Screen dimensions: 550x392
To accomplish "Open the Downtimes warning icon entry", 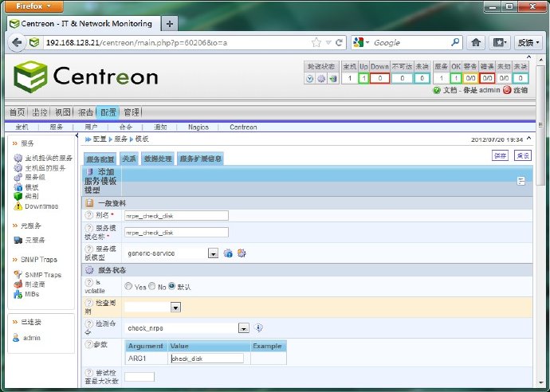I will [18, 206].
